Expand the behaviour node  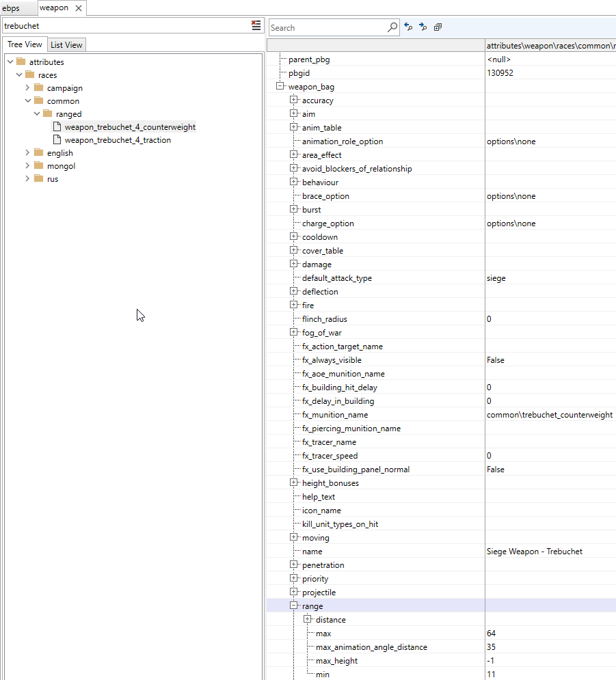pos(294,182)
